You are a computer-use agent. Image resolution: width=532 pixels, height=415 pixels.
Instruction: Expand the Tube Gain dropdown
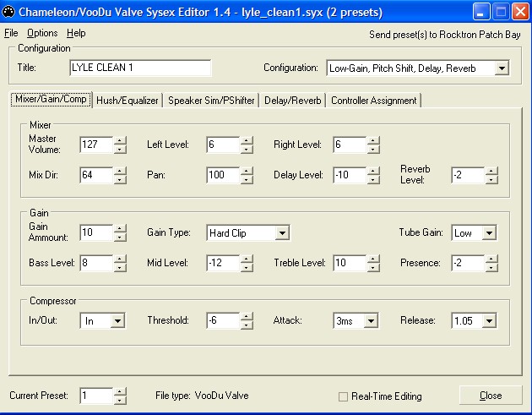tap(489, 233)
